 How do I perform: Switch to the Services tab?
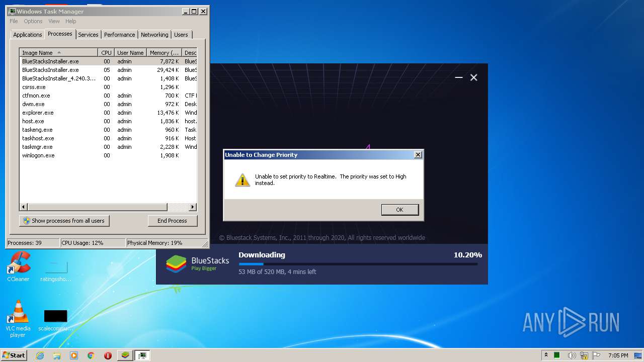click(x=88, y=35)
